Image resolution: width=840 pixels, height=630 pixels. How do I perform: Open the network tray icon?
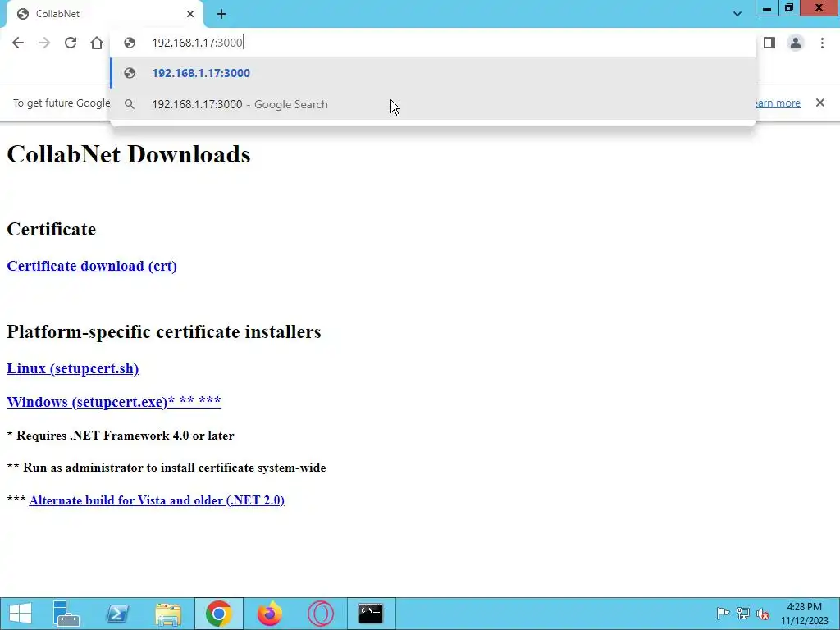pos(743,614)
